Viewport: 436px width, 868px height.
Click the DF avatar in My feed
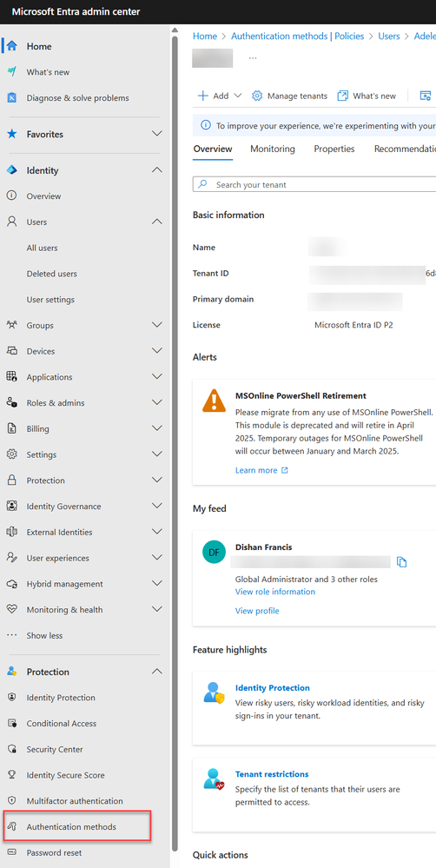(215, 553)
